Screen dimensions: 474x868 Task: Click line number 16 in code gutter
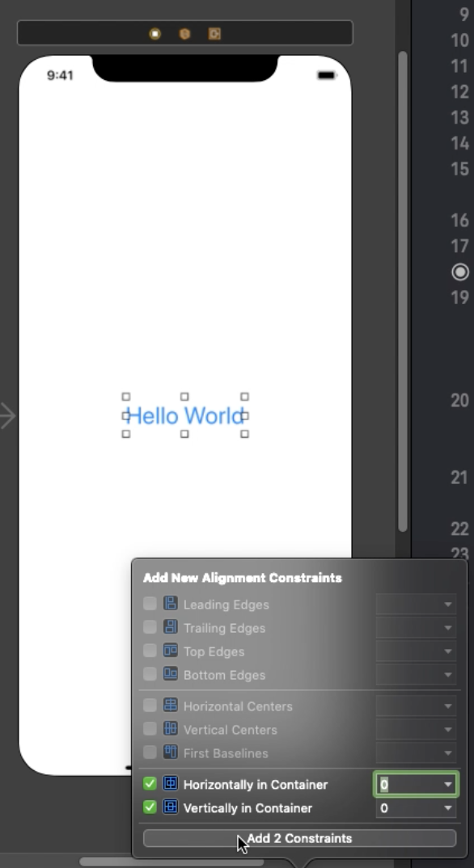(x=459, y=221)
